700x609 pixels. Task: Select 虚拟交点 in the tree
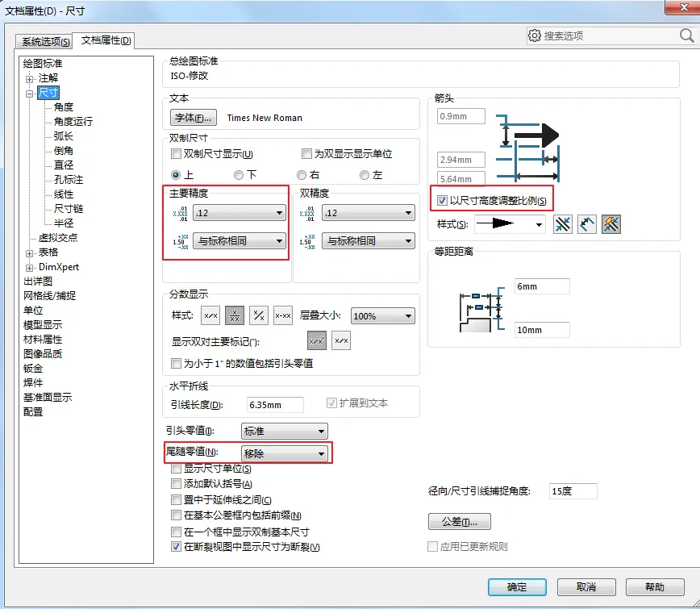tap(57, 237)
